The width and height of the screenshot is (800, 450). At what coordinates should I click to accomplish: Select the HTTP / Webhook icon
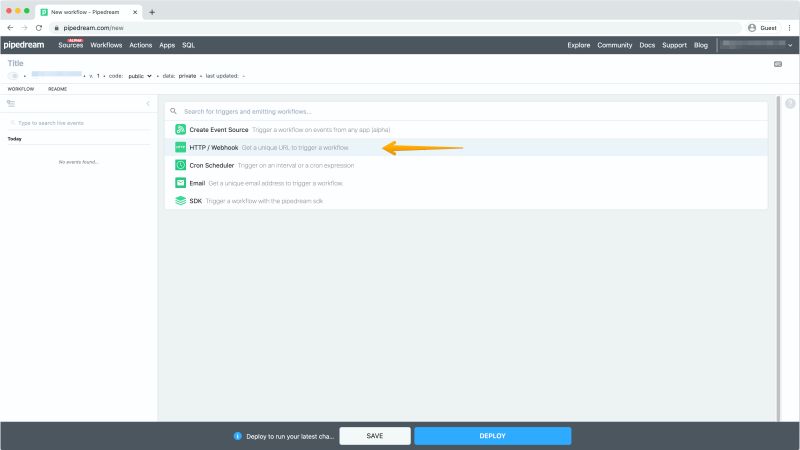point(180,147)
